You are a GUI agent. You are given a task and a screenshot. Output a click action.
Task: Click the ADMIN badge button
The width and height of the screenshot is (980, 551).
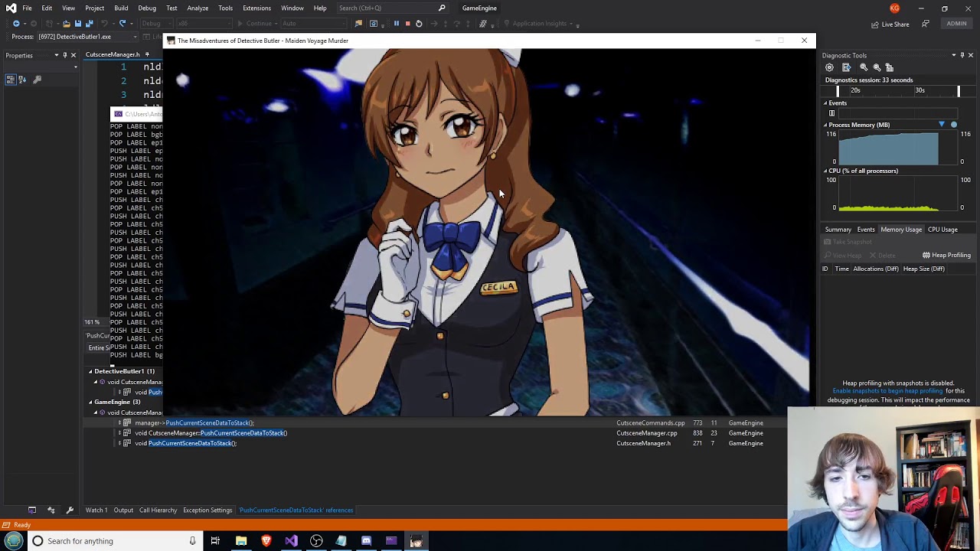(x=956, y=24)
